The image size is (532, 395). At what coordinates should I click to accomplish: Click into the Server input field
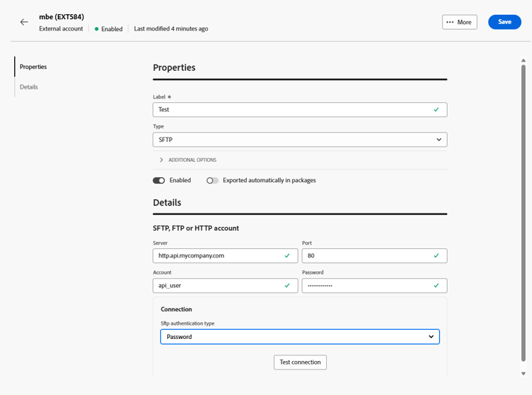click(x=216, y=255)
